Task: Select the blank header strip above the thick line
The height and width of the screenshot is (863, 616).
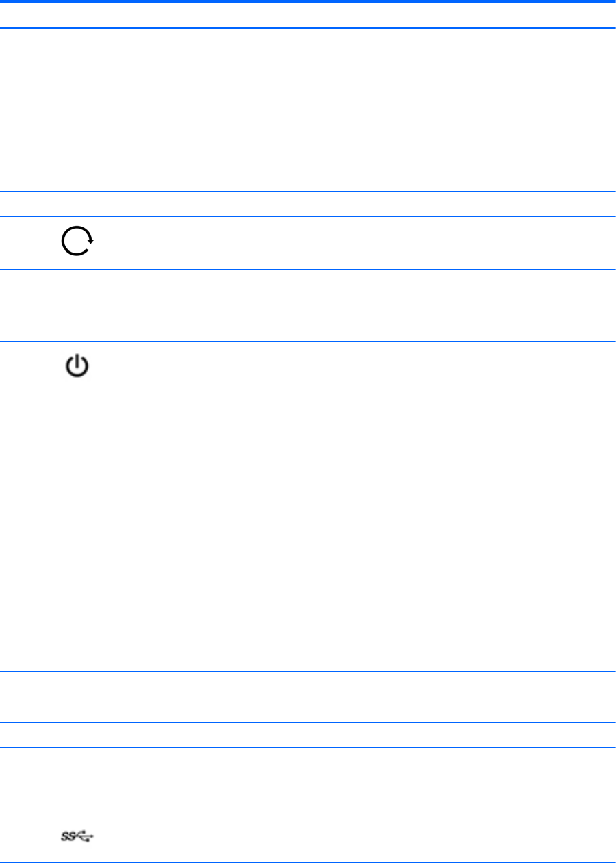Action: coord(308,12)
